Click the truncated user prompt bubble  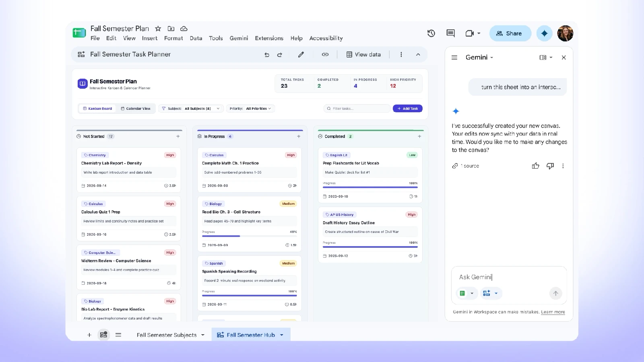click(518, 87)
